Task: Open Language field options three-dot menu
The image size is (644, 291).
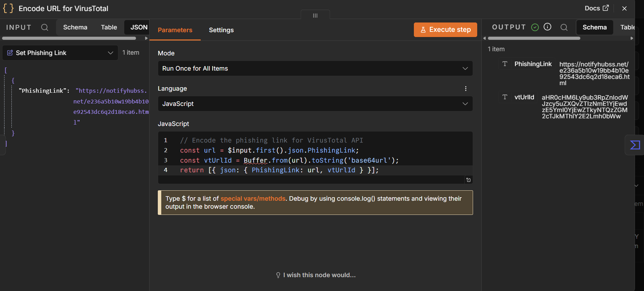Action: point(466,89)
